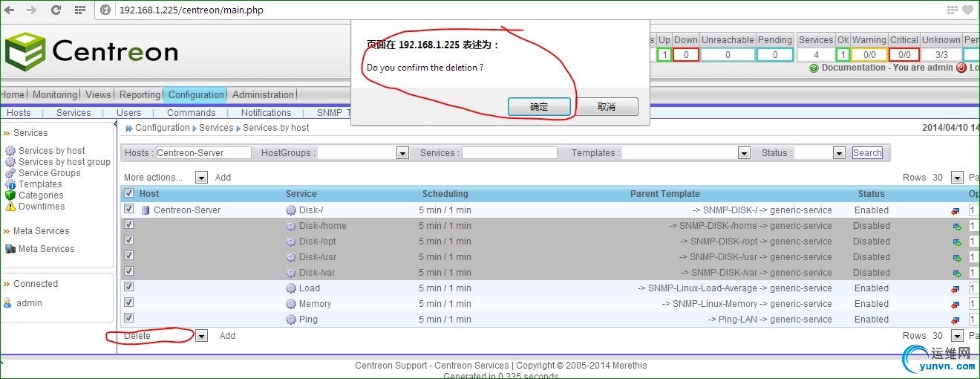
Task: Open the Reporting menu
Action: point(140,94)
